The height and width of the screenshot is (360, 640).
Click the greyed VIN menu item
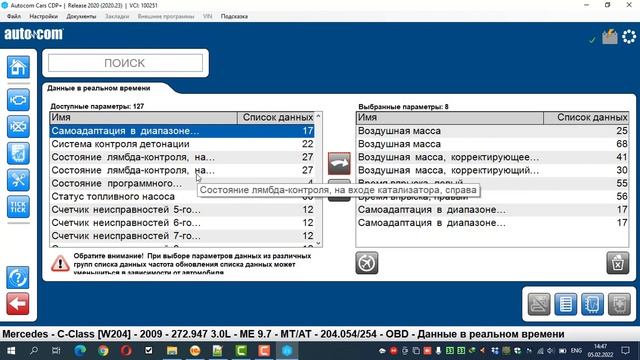(x=207, y=16)
